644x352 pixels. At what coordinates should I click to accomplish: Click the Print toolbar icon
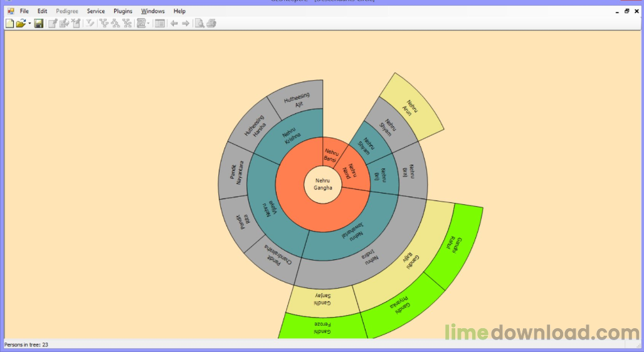click(211, 23)
